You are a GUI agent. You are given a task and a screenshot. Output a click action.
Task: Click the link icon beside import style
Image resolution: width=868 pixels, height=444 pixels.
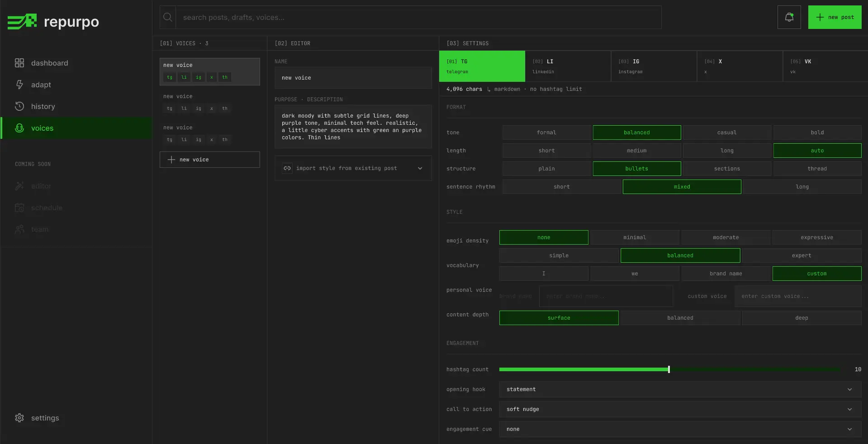click(287, 168)
